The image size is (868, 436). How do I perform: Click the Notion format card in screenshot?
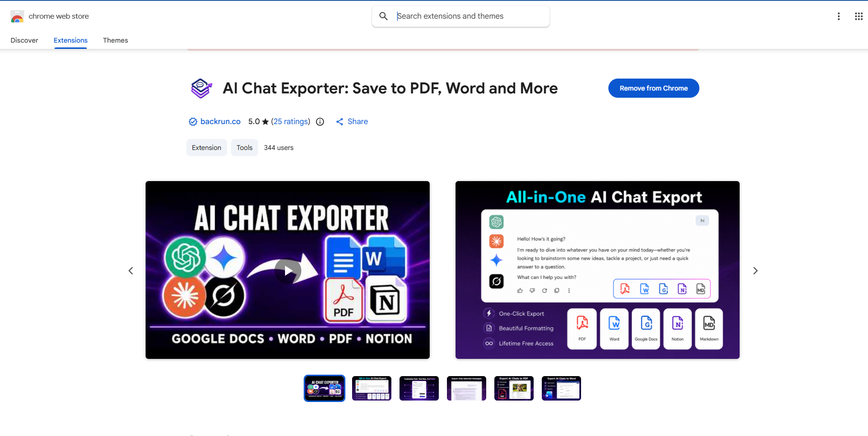point(677,329)
